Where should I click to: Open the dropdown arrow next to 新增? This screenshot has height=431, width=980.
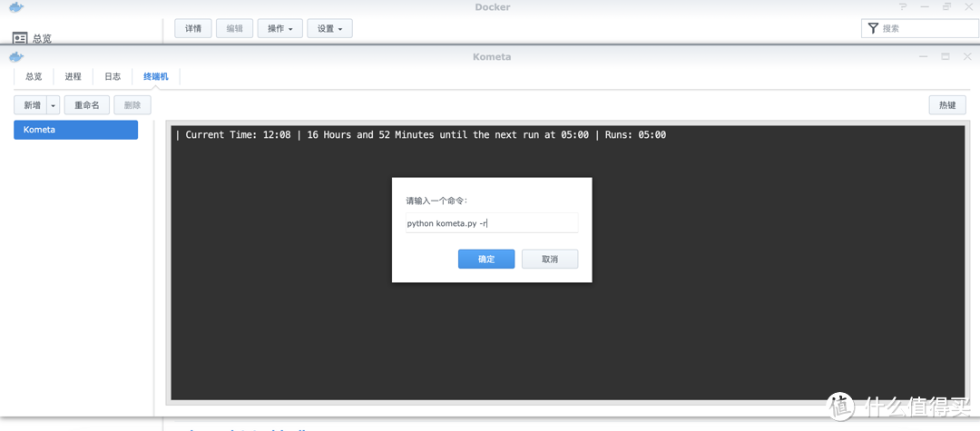click(x=54, y=105)
